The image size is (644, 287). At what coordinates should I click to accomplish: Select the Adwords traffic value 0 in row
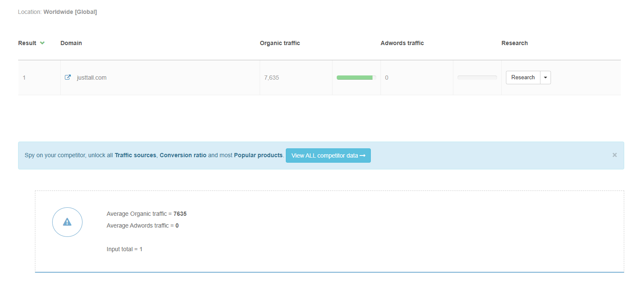(387, 78)
